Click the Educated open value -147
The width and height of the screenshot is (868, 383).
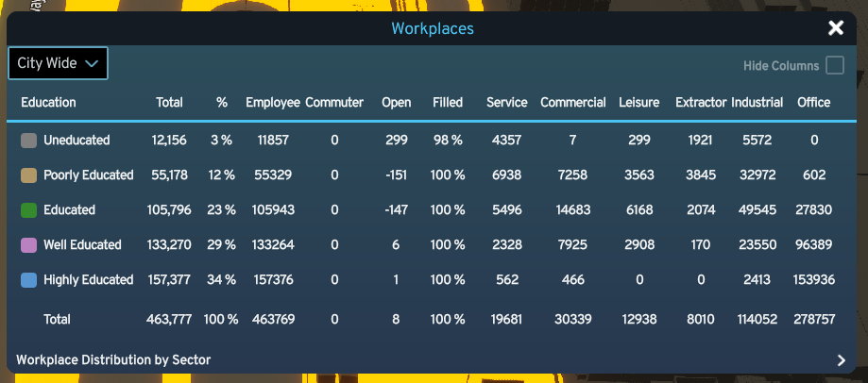[x=396, y=210]
